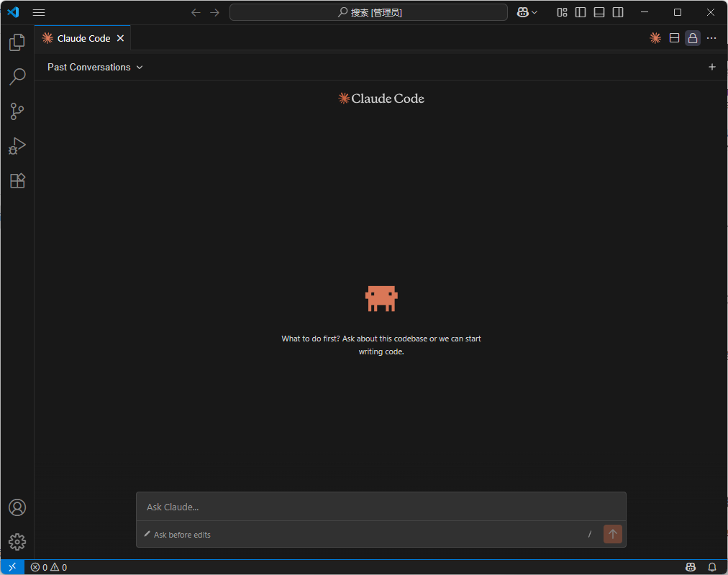Viewport: 728px width, 575px height.
Task: Click into the Ask Claude input field
Action: tap(381, 507)
